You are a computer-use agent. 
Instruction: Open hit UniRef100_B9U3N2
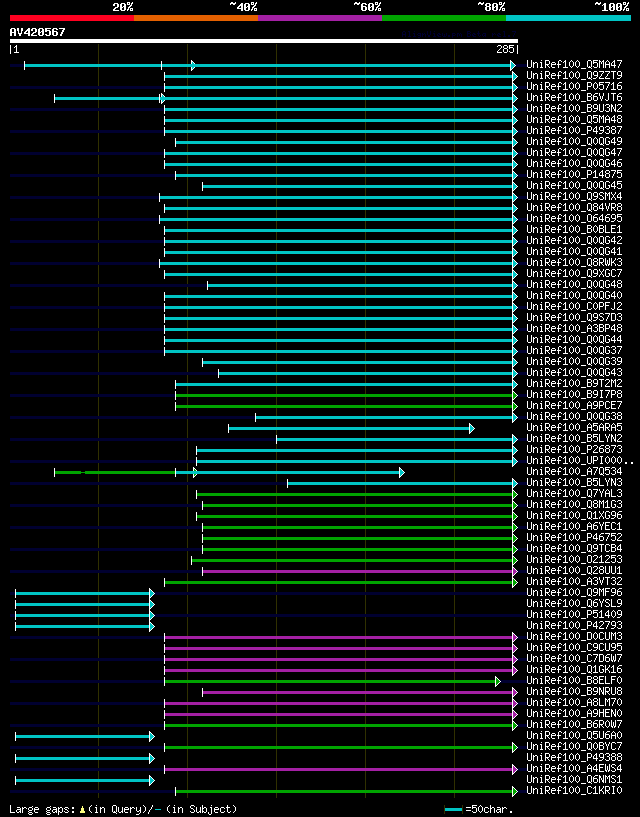click(x=574, y=108)
